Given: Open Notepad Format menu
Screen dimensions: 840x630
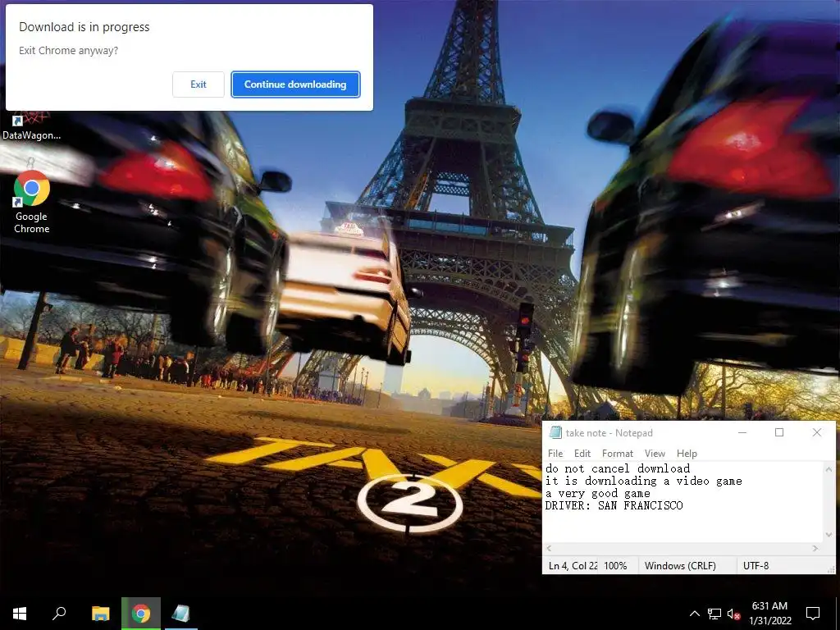Looking at the screenshot, I should pyautogui.click(x=617, y=453).
